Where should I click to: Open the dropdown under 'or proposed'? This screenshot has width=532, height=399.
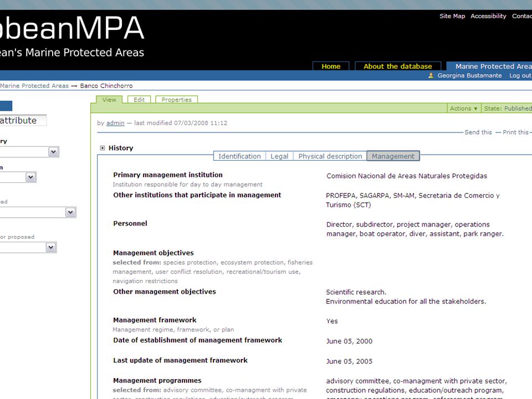[51, 247]
